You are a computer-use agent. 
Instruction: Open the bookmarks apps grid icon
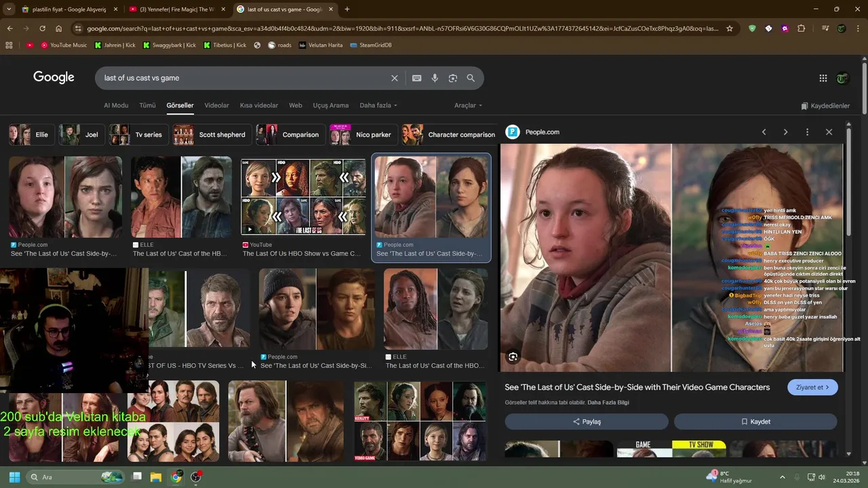(9, 45)
